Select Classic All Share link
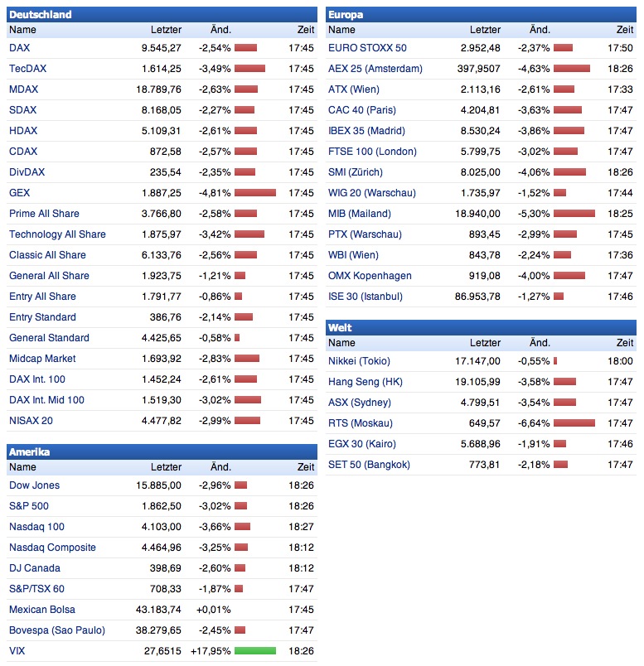 point(47,255)
